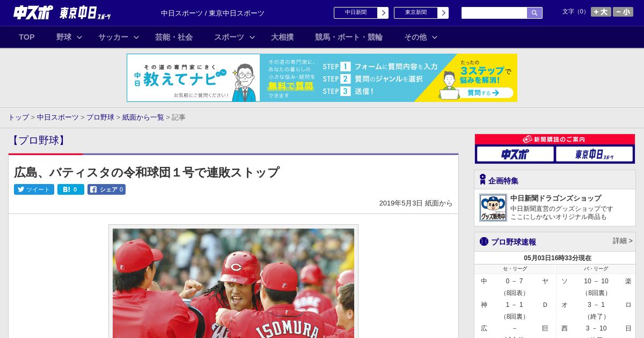Expand the その他 menu chevron

[435, 37]
